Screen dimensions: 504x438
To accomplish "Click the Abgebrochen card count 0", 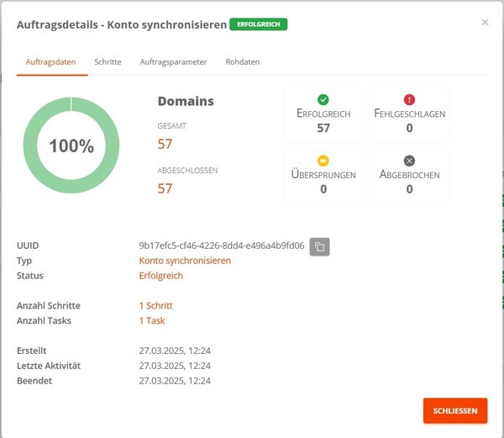I will pos(410,189).
